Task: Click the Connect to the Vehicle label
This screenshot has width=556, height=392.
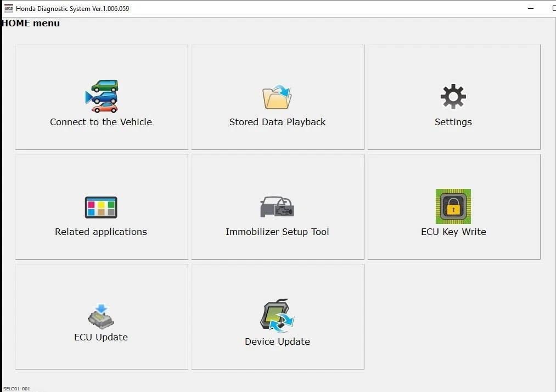Action: coord(101,122)
